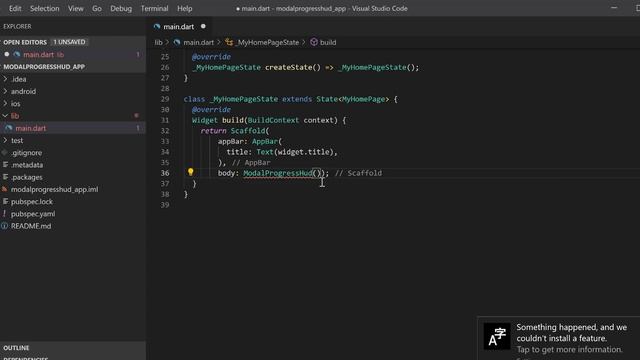
Task: Expand the android folder
Action: click(x=23, y=91)
